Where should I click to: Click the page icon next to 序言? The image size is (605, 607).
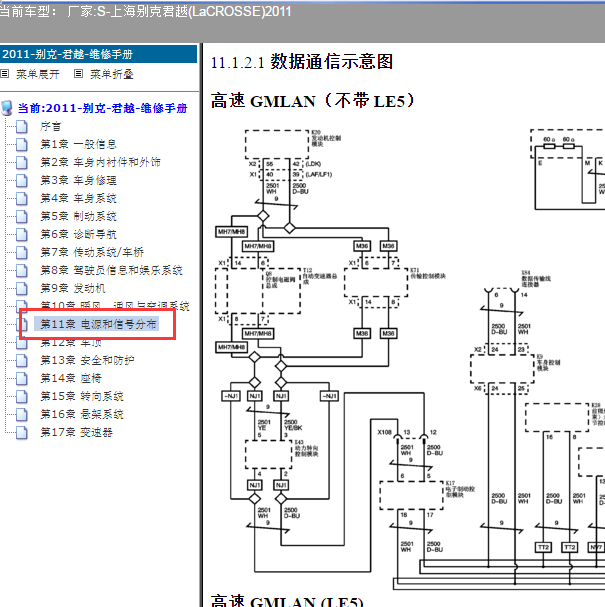(x=22, y=126)
